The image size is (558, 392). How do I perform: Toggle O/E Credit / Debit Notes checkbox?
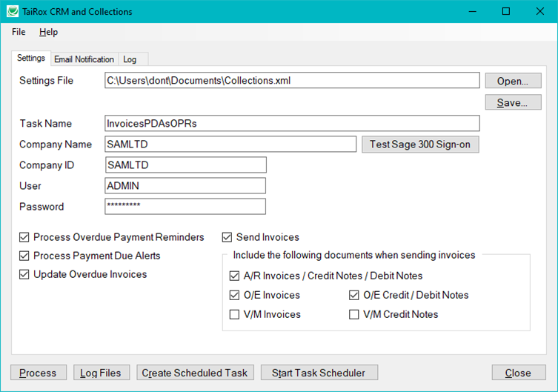pos(353,295)
